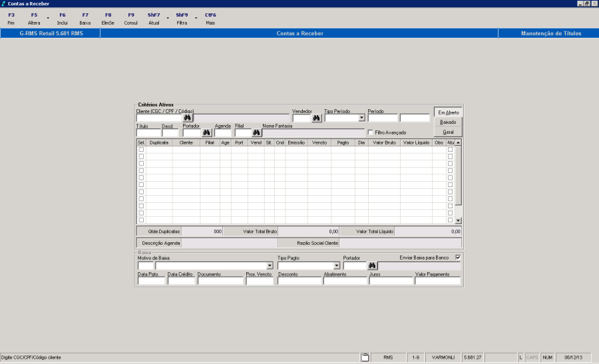Select Geral filter button
The width and height of the screenshot is (599, 364).
click(448, 132)
